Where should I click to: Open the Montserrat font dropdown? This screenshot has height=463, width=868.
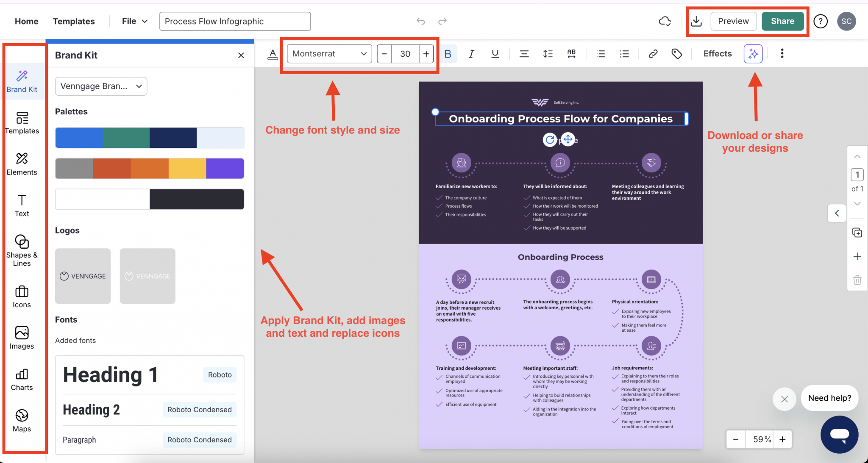(x=328, y=54)
